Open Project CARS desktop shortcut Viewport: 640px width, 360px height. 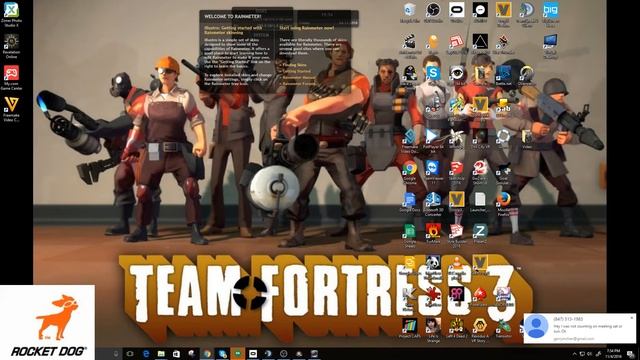pyautogui.click(x=409, y=329)
